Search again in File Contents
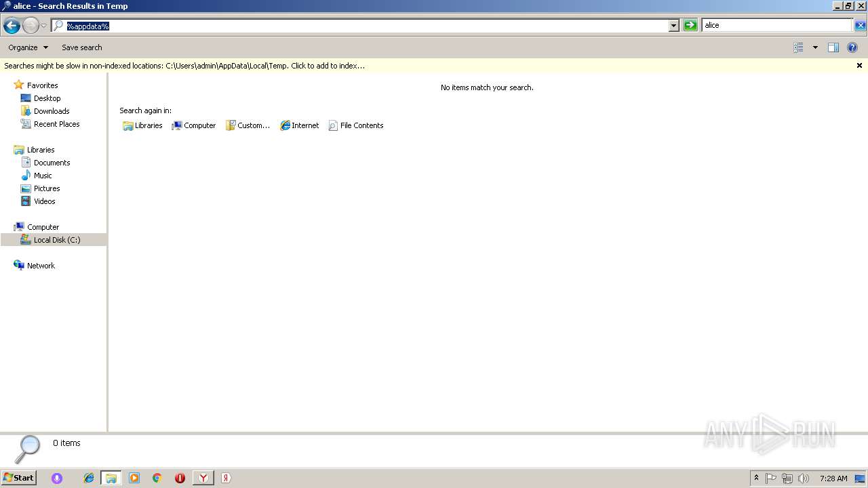The image size is (868, 488). (356, 125)
